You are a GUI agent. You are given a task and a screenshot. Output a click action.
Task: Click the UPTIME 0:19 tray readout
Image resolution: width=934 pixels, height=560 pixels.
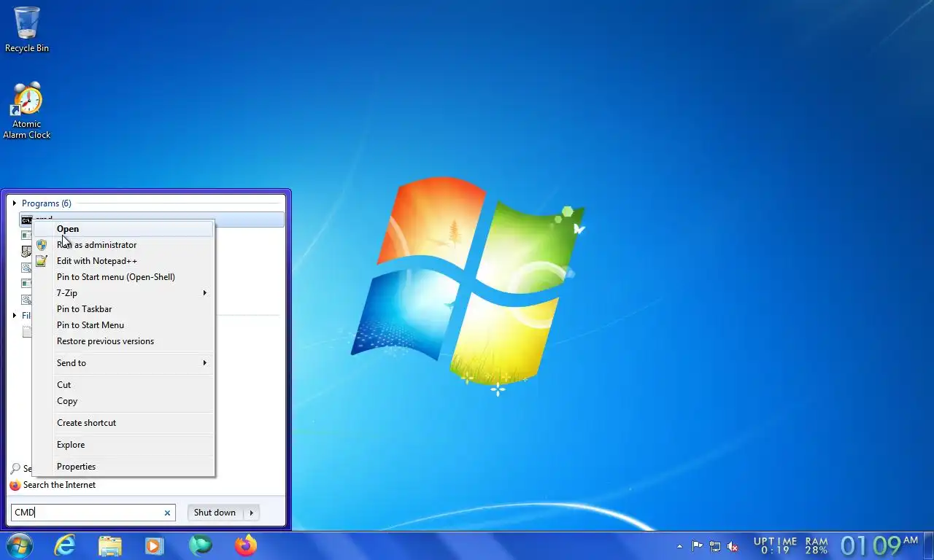pyautogui.click(x=775, y=546)
